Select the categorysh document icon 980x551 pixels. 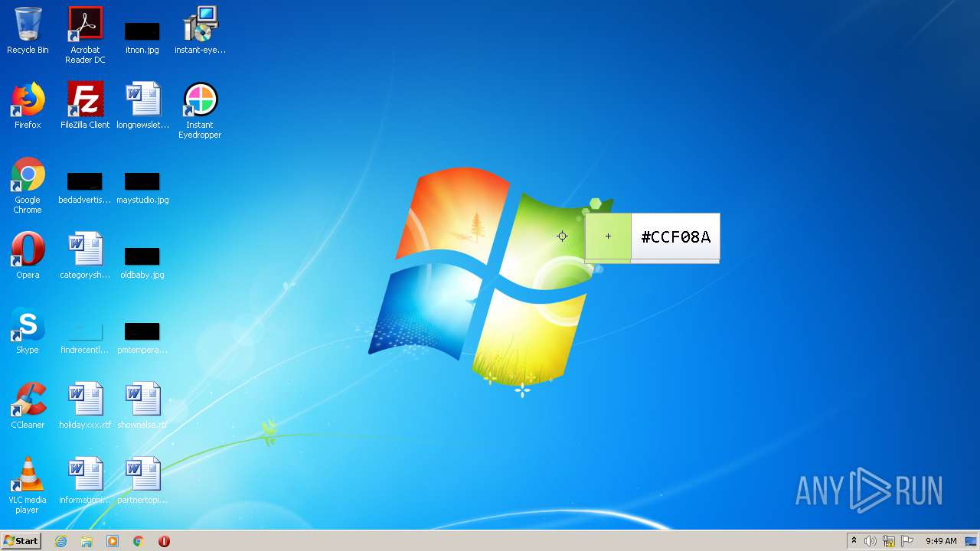coord(85,256)
